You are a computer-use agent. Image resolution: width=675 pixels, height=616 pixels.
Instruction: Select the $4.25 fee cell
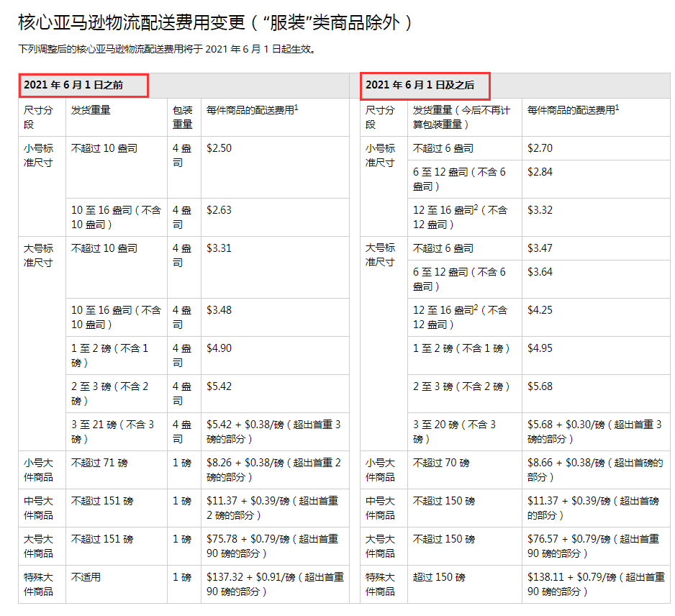(540, 311)
